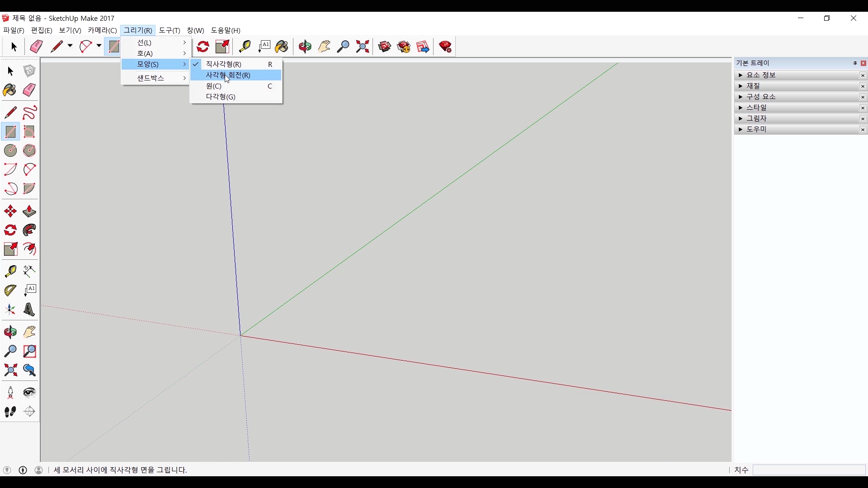
Task: Expand the 요소 정보 panel
Action: [x=761, y=75]
